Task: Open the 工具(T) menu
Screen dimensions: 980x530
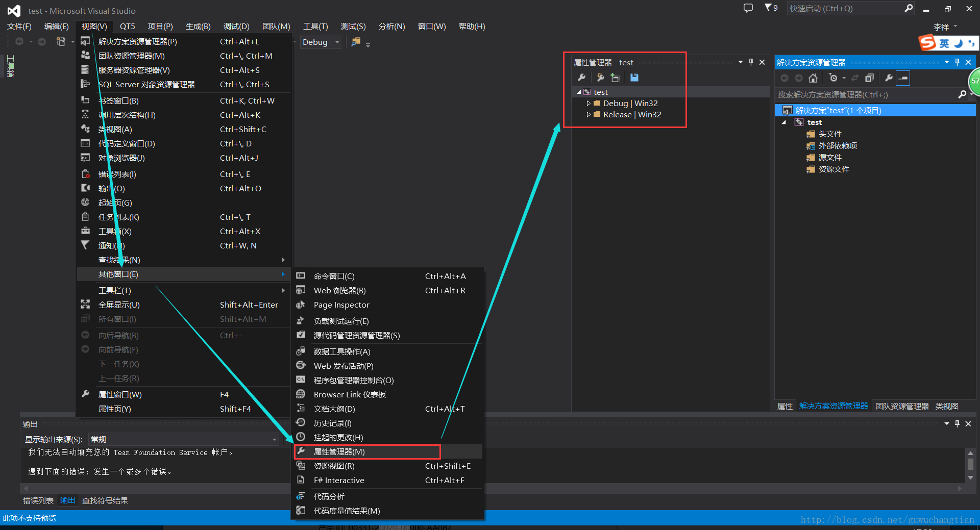Action: 315,26
